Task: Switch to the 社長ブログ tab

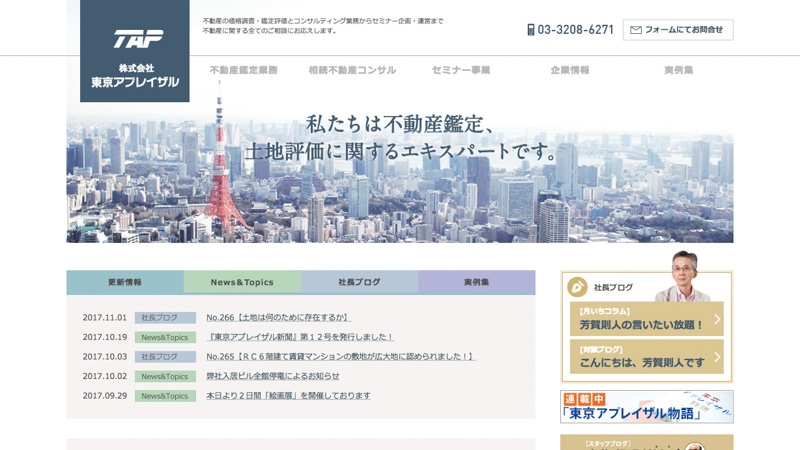Action: tap(360, 282)
